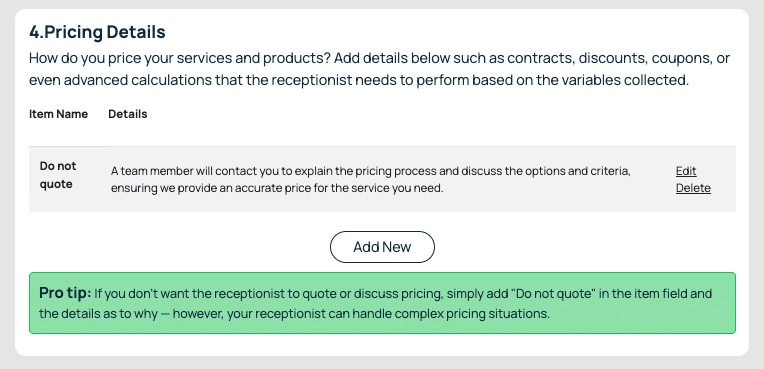Click the Item Name column header
This screenshot has height=369, width=764.
58,114
